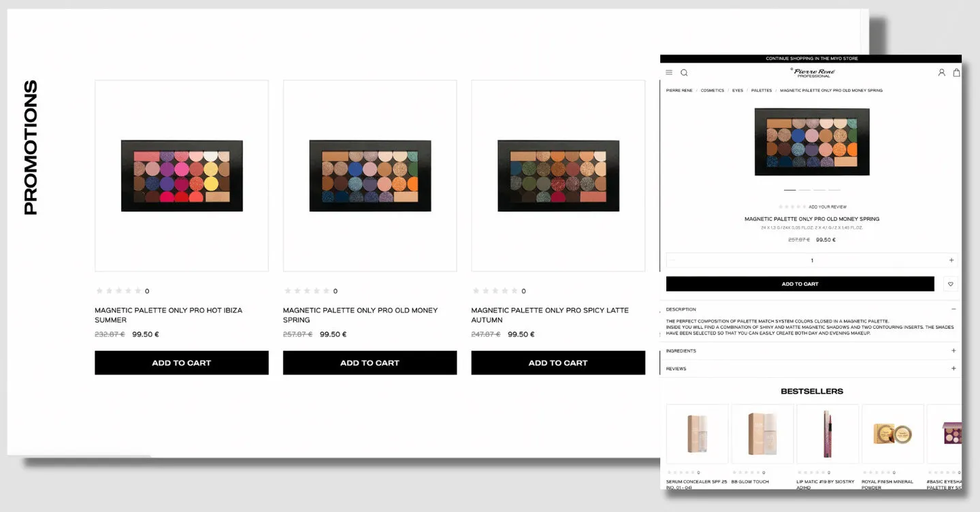The width and height of the screenshot is (980, 512).
Task: Click the BB Glow Touch product name
Action: point(750,481)
